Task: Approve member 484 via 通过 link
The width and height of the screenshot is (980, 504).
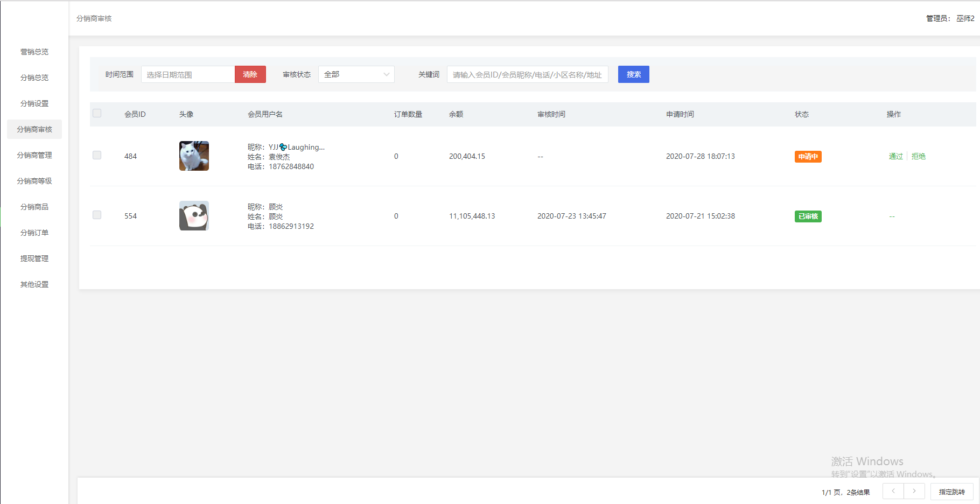Action: click(x=895, y=156)
